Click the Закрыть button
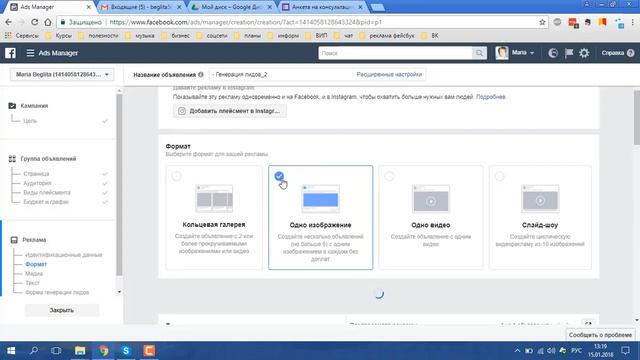The image size is (640, 360). pyautogui.click(x=62, y=310)
